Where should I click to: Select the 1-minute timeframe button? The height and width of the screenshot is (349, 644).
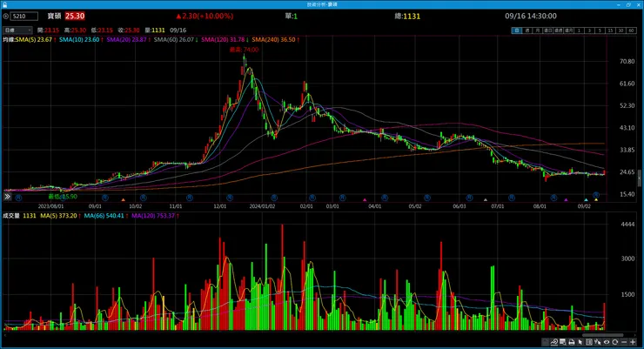point(579,30)
